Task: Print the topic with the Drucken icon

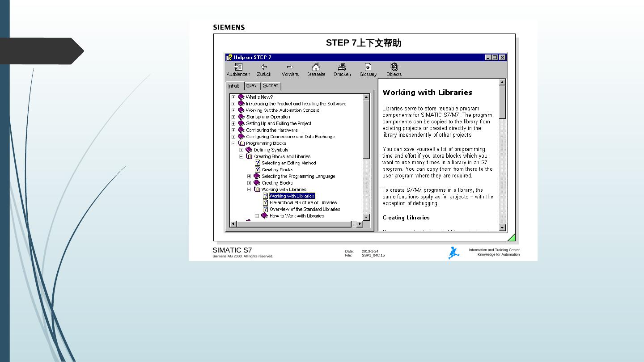Action: click(342, 67)
